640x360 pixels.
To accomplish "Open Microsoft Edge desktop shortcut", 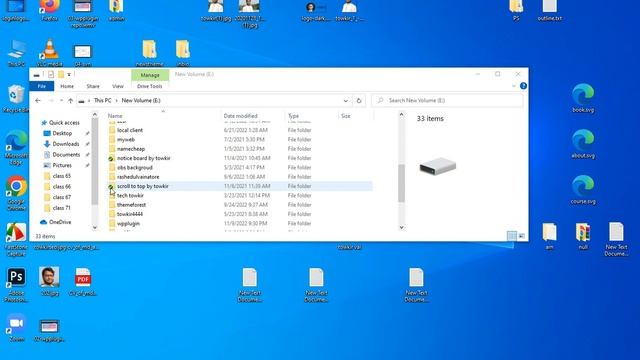I will [16, 148].
